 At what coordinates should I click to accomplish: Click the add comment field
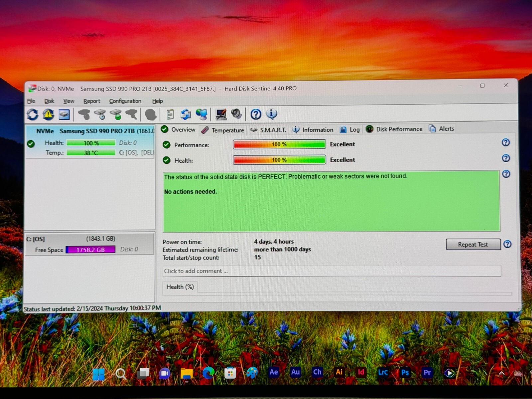point(332,271)
